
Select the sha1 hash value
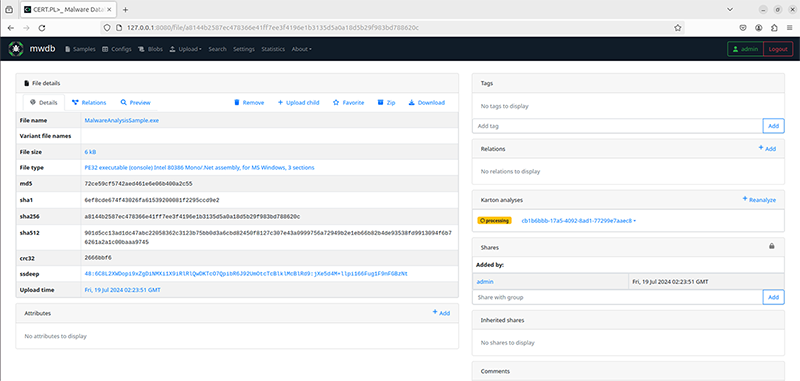click(152, 200)
